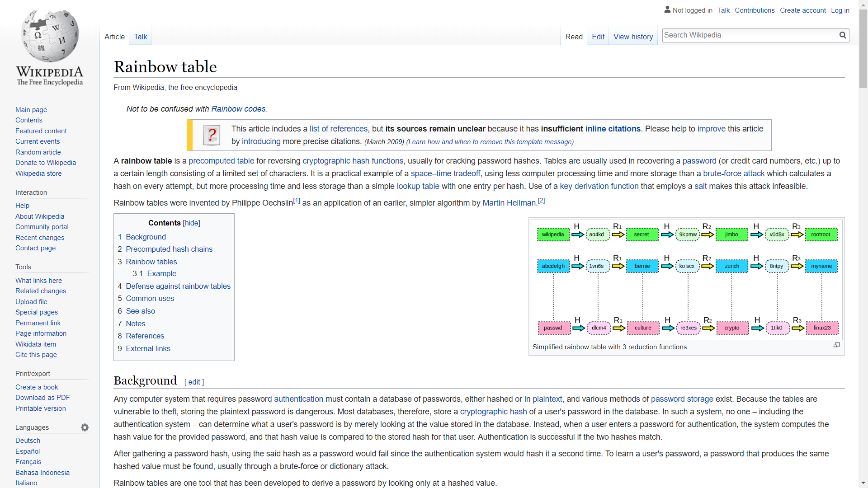Click scrollbar up arrow
This screenshot has height=488, width=868.
pyautogui.click(x=863, y=4)
